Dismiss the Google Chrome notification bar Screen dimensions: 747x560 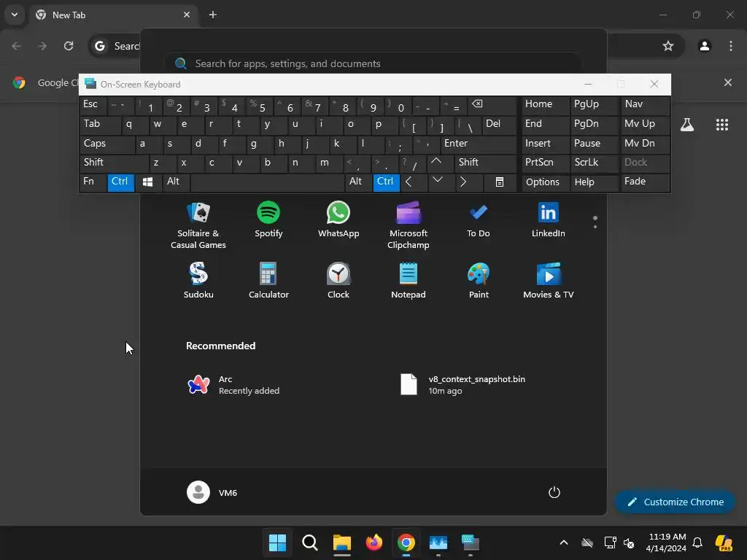727,83
